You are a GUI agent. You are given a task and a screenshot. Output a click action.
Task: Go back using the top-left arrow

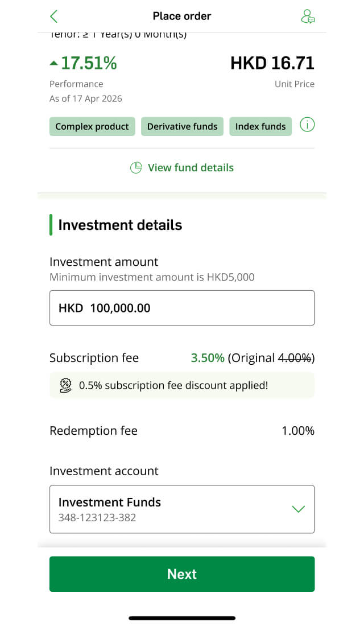(54, 17)
